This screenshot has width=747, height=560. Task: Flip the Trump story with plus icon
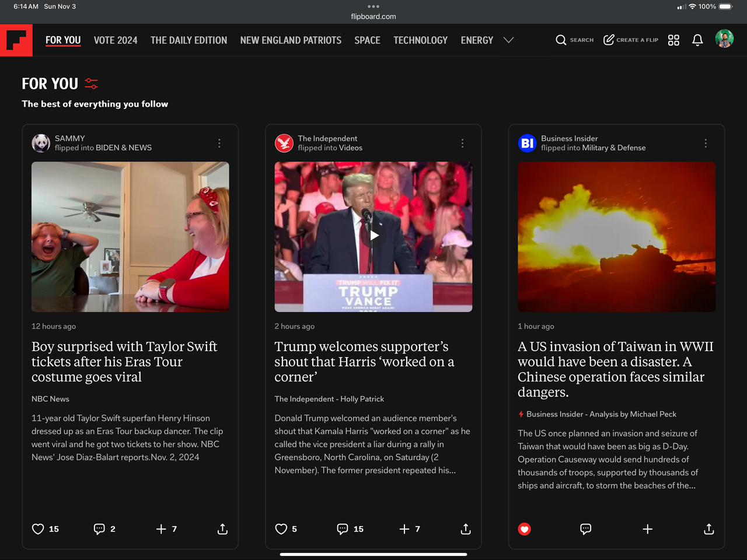pos(404,529)
